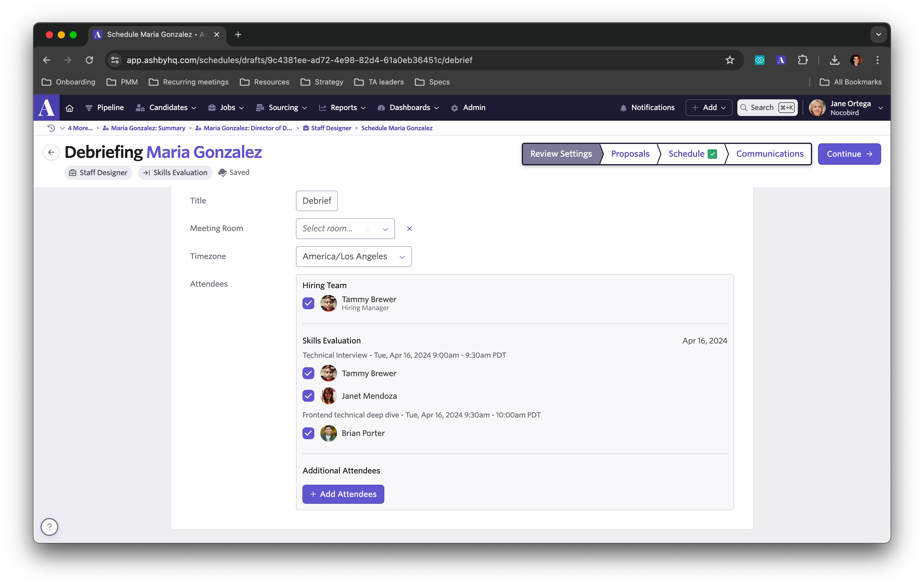
Task: Uncheck Janet Mendoza attendee checkbox
Action: coord(308,396)
